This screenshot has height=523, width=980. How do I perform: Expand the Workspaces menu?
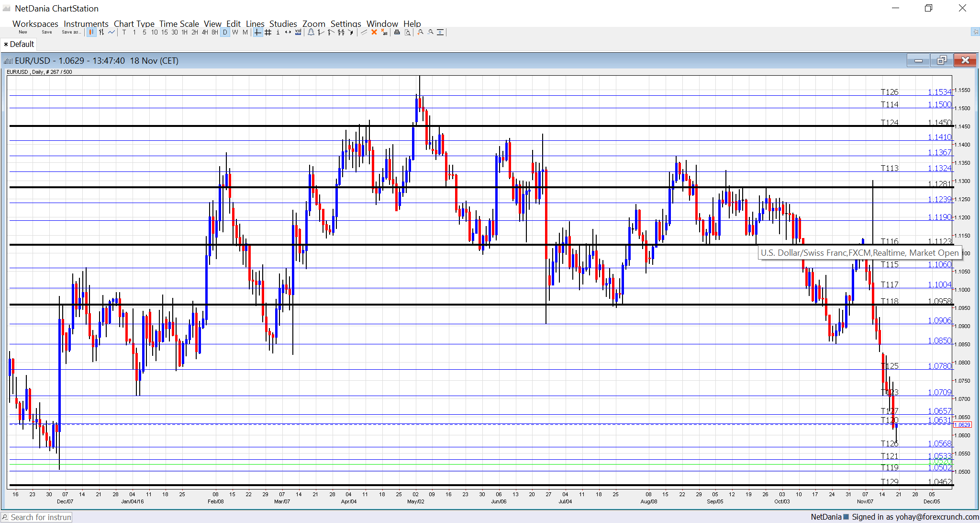coord(35,23)
